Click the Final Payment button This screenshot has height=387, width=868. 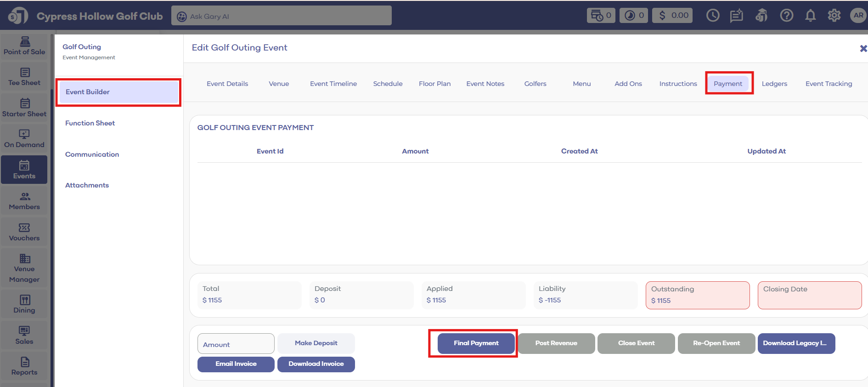(476, 343)
